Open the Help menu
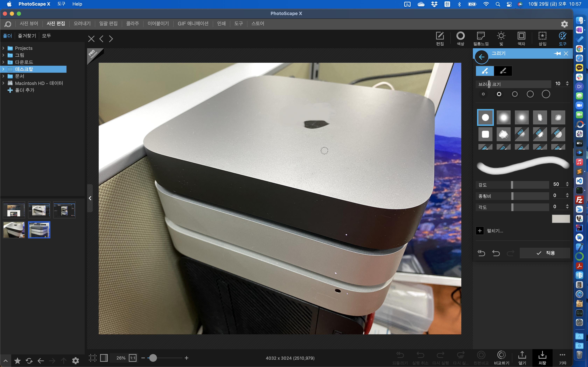Image resolution: width=588 pixels, height=367 pixels. (77, 4)
